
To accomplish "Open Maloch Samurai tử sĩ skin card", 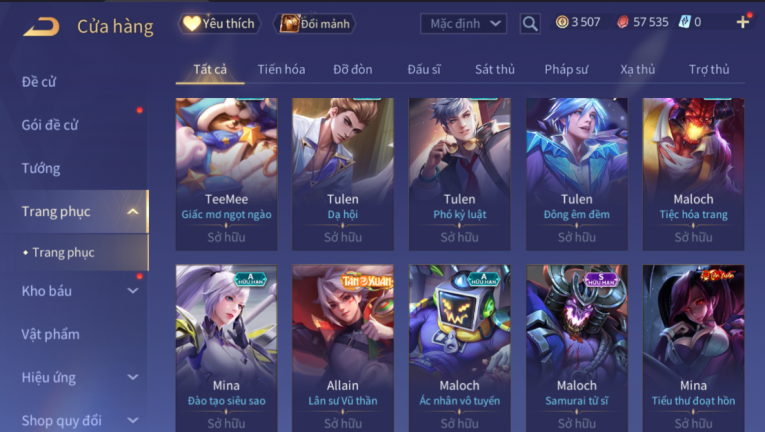I will (577, 348).
